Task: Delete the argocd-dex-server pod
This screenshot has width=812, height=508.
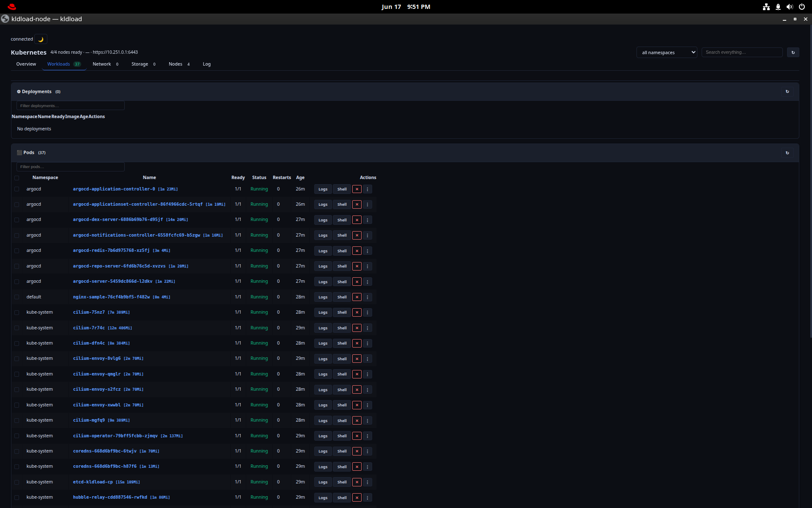Action: tap(357, 220)
